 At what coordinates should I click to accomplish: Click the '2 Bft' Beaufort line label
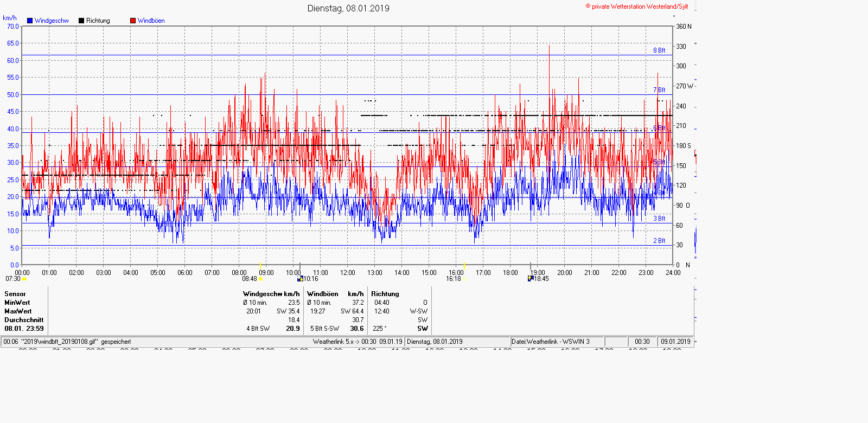[x=659, y=241]
